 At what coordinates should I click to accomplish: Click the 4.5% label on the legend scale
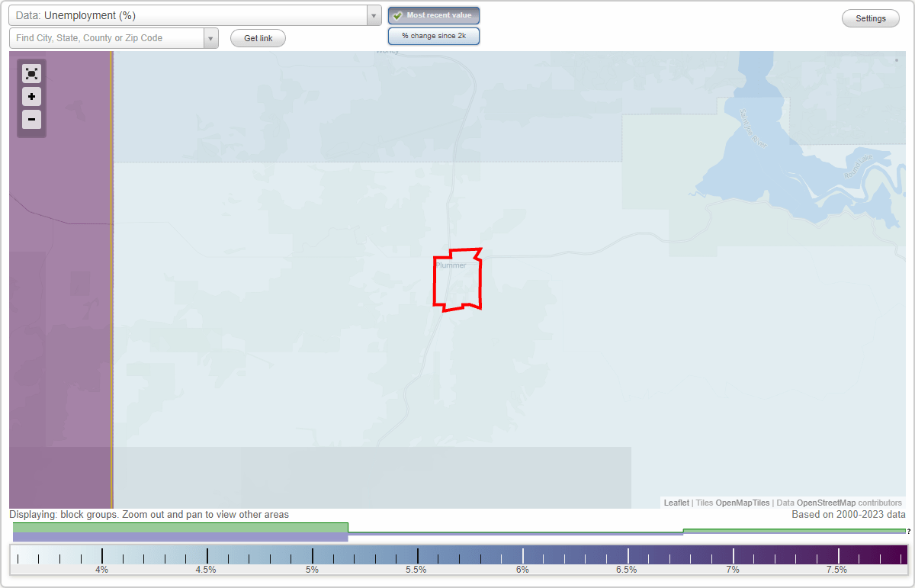(206, 570)
